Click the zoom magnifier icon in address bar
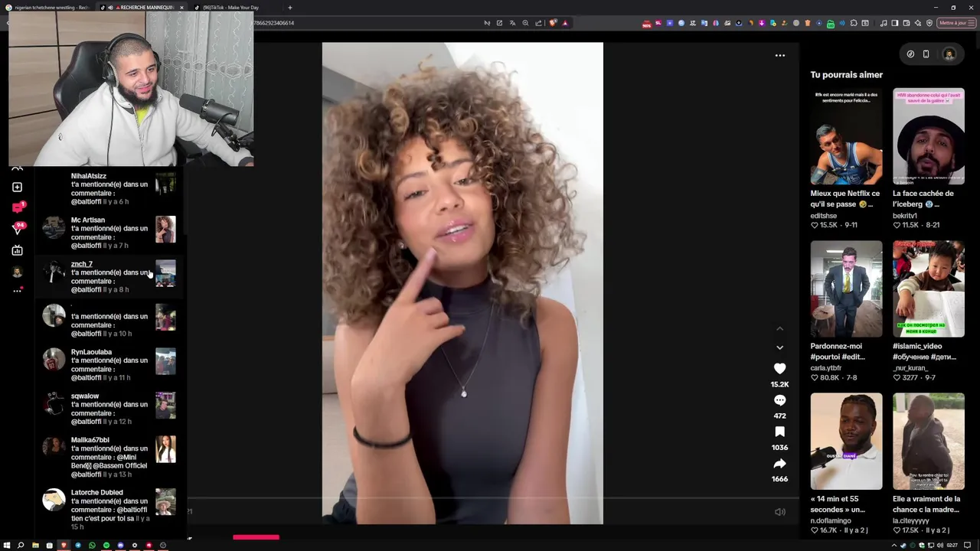980x551 pixels. tap(525, 23)
